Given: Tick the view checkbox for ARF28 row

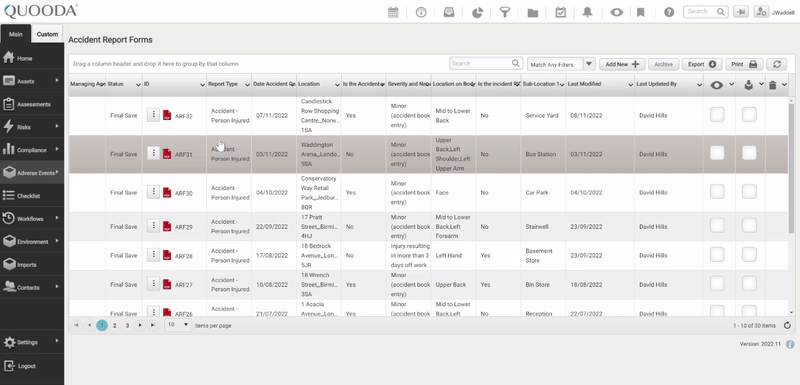Looking at the screenshot, I should 717,254.
